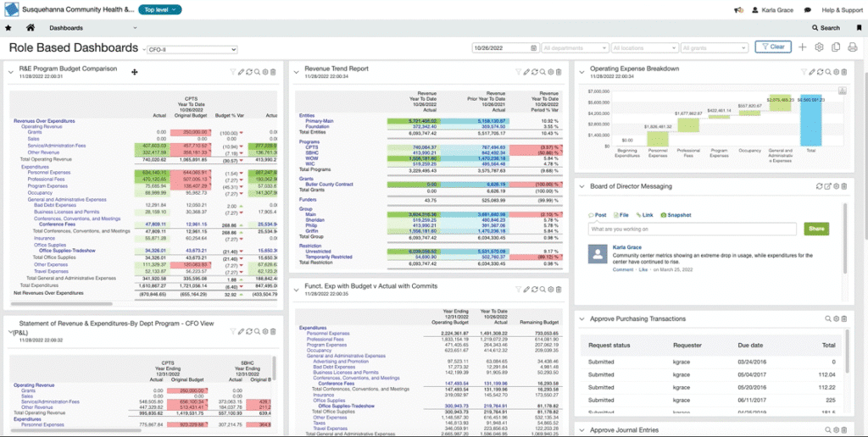This screenshot has height=437, width=868.
Task: Click Search in the navigation bar
Action: [x=826, y=28]
